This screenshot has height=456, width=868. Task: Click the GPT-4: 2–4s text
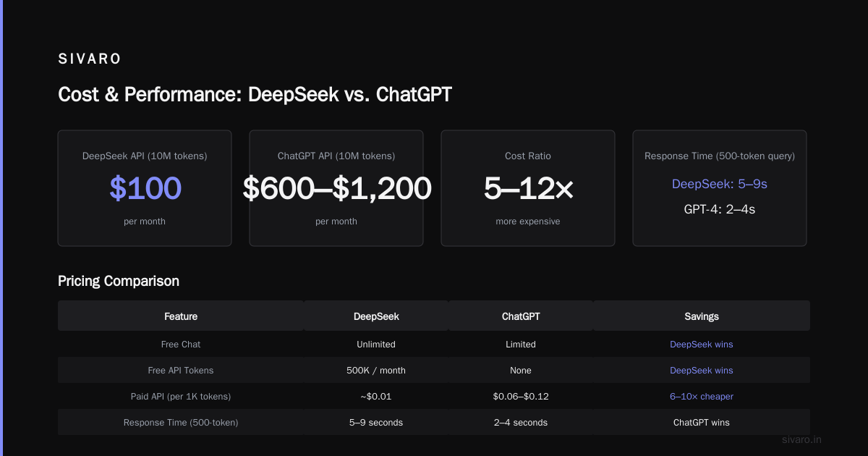[720, 210]
